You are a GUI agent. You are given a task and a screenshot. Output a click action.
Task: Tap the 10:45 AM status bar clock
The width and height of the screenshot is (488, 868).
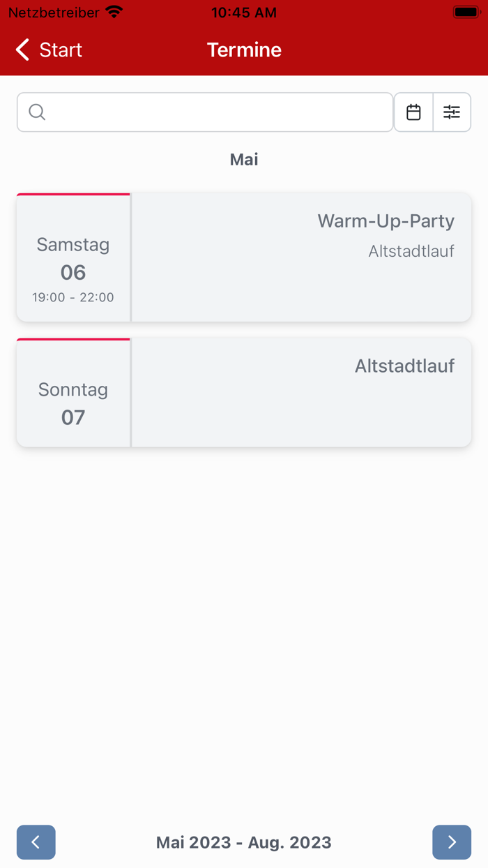tap(244, 13)
